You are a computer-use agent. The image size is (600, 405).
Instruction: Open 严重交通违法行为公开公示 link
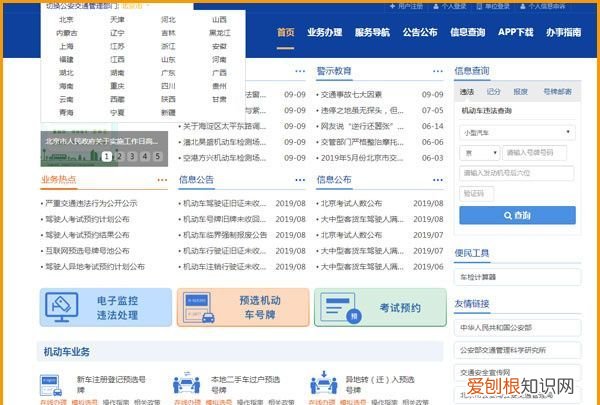tap(91, 203)
